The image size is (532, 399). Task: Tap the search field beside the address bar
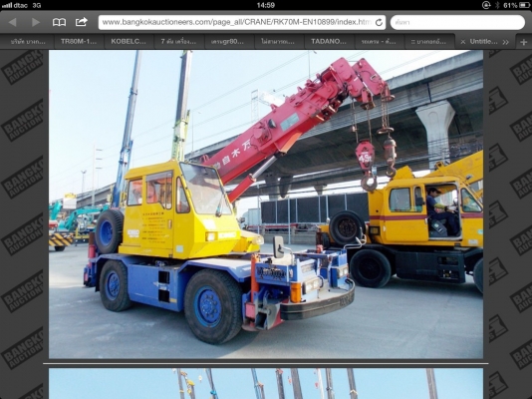pos(457,22)
